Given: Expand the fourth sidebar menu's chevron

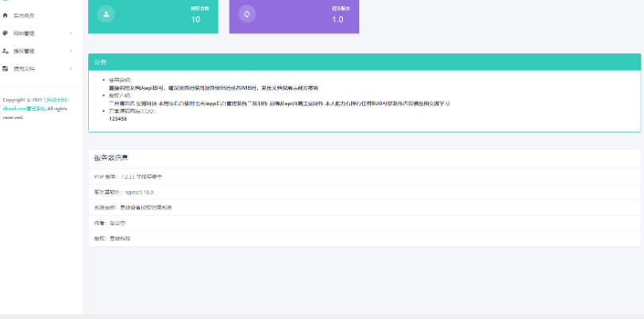Looking at the screenshot, I should (71, 68).
